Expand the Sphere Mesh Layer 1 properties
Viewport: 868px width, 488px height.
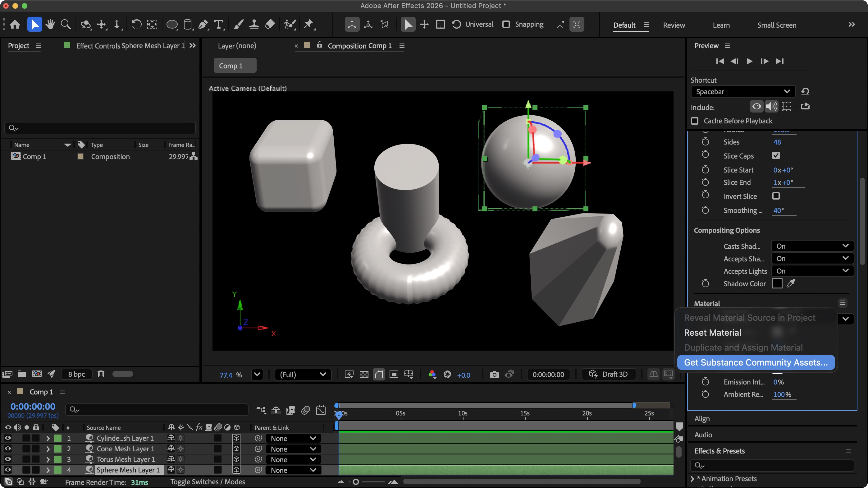[x=48, y=470]
